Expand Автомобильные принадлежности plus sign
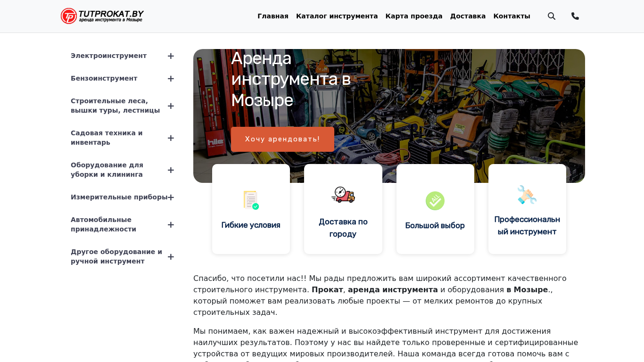Screen dimensions: 644x362 (171, 225)
